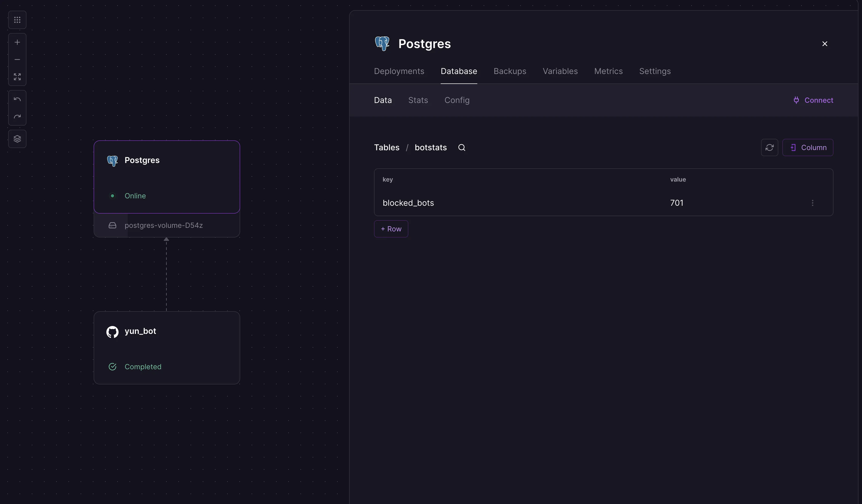Open the blocked_bots row options menu
Image resolution: width=862 pixels, height=504 pixels.
tap(812, 203)
